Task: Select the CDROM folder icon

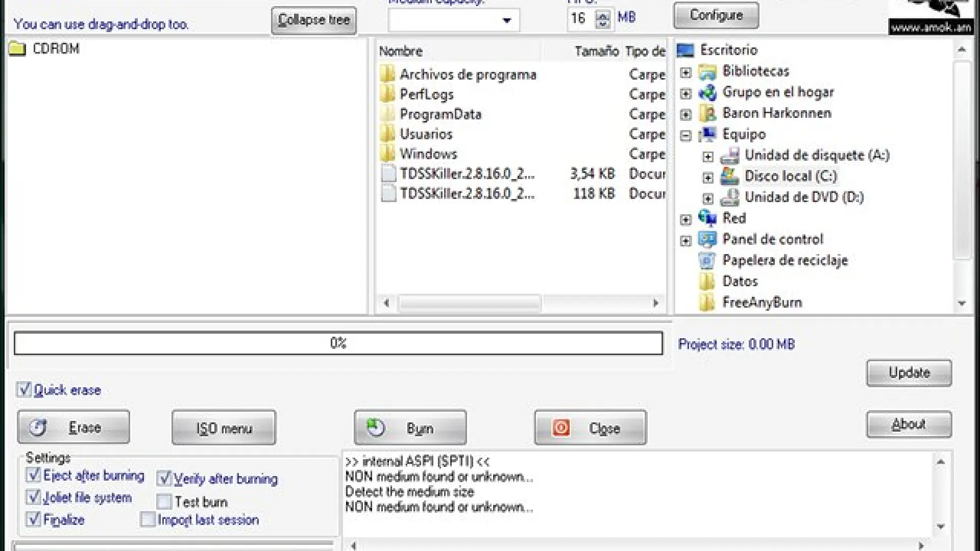Action: pos(17,49)
